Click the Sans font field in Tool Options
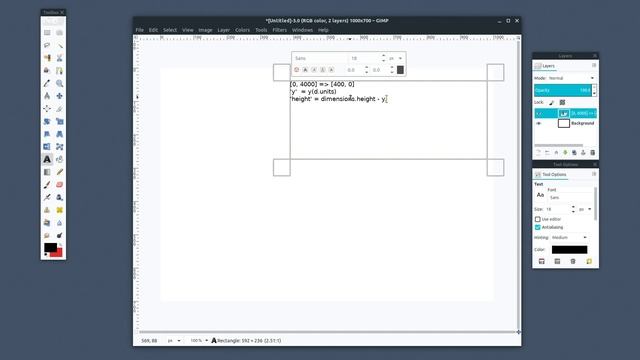This screenshot has height=360, width=640. click(x=570, y=198)
